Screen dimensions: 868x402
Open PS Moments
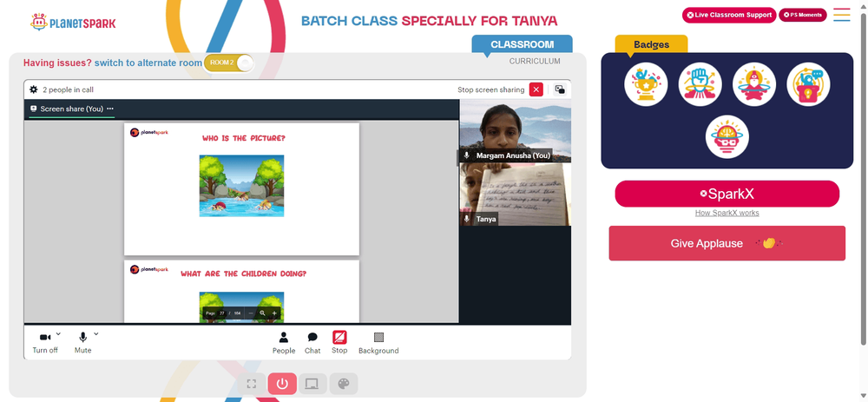click(803, 15)
